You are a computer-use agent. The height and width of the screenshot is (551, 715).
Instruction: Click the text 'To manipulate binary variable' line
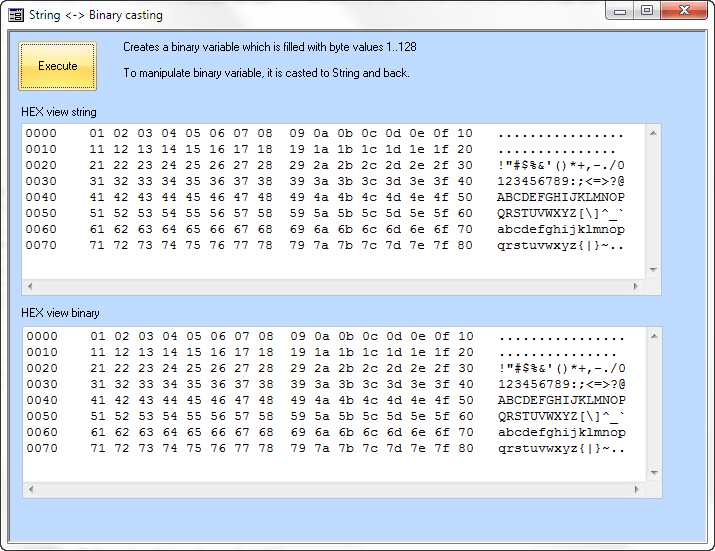266,73
